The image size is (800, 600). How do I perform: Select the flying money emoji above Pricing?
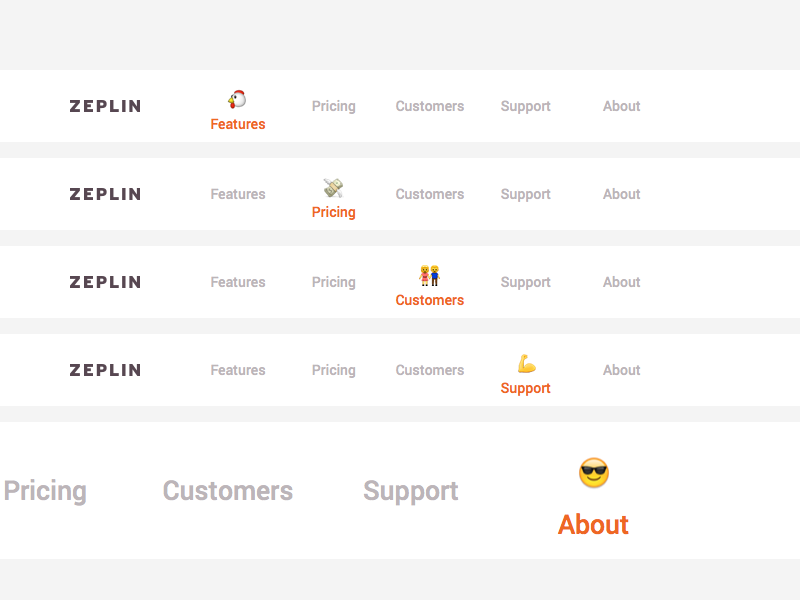click(x=333, y=186)
